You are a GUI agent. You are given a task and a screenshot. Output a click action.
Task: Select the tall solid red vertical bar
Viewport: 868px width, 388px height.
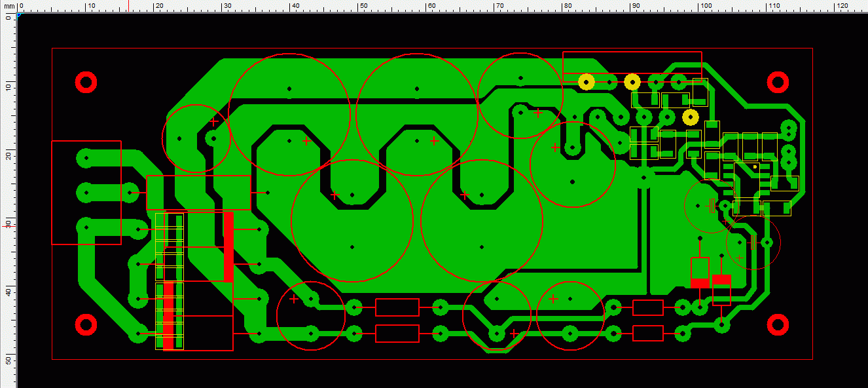tap(228, 247)
